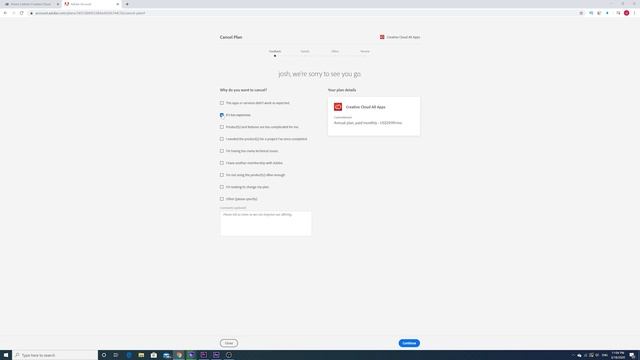Reload the current page
Screen dimensions: 640x360
coord(22,13)
